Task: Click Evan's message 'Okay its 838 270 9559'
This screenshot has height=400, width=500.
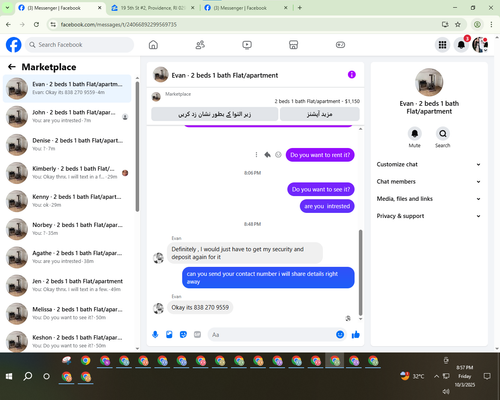Action: point(200,307)
